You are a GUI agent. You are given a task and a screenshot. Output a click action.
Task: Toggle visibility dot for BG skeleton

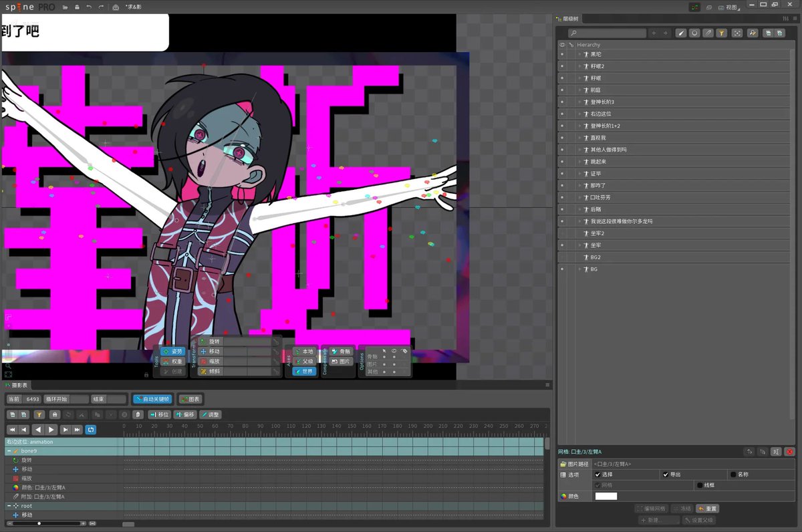pos(562,269)
